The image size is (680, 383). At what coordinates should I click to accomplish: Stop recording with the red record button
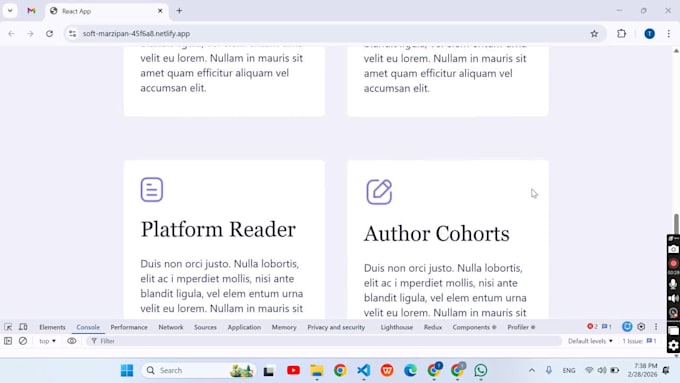tap(673, 263)
